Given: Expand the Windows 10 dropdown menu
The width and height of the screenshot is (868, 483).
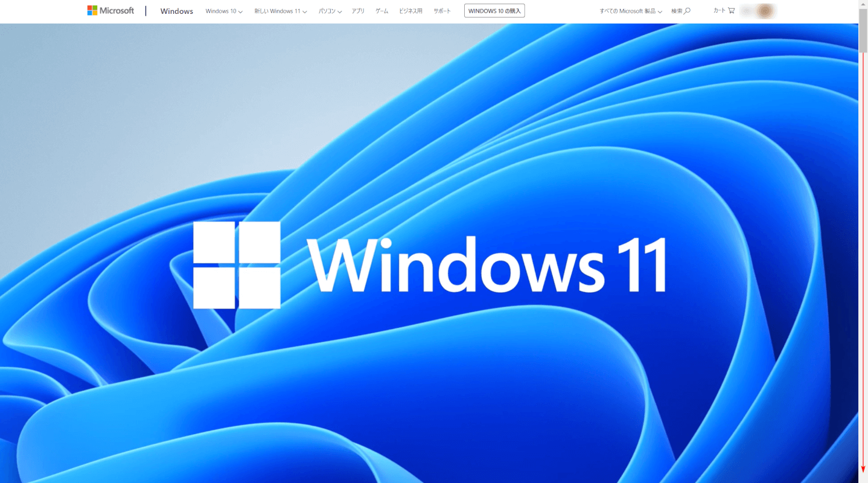Looking at the screenshot, I should pyautogui.click(x=224, y=11).
